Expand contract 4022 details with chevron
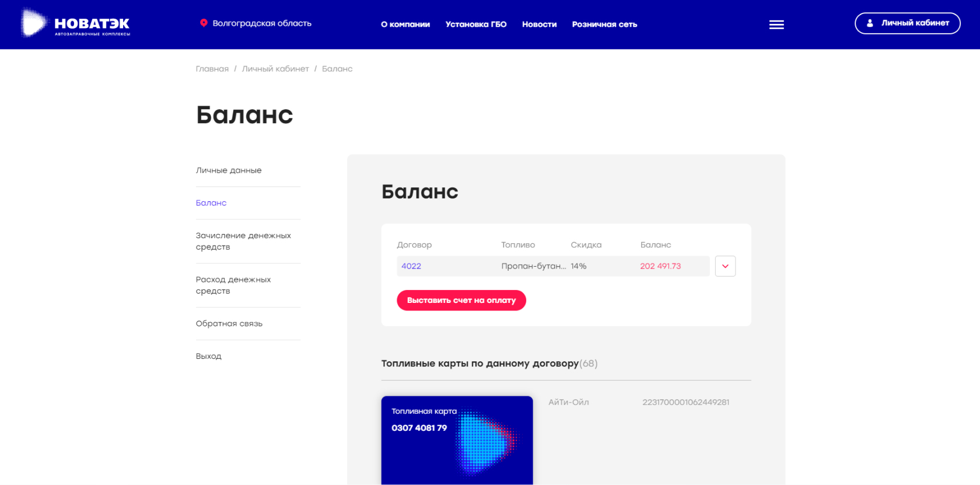980x485 pixels. [x=725, y=266]
